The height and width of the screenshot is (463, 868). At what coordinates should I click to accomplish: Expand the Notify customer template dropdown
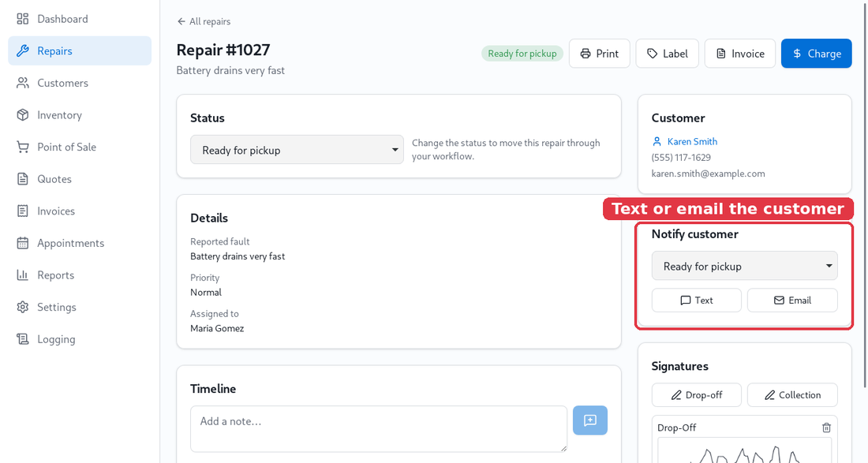744,266
